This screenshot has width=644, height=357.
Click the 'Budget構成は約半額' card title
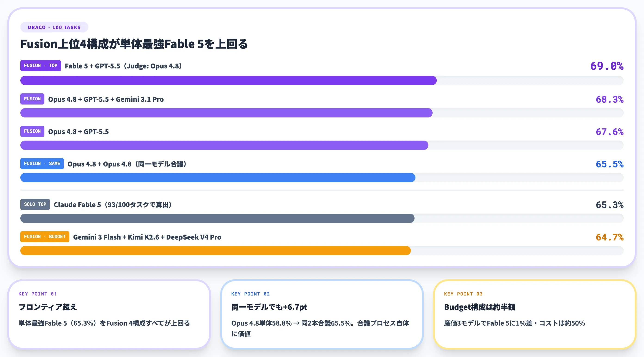click(x=480, y=307)
